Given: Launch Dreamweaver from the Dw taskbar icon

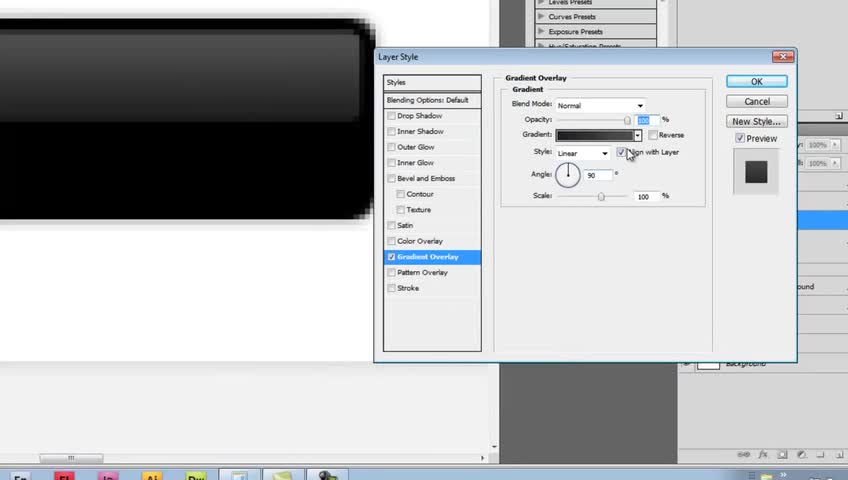Looking at the screenshot, I should tap(196, 476).
